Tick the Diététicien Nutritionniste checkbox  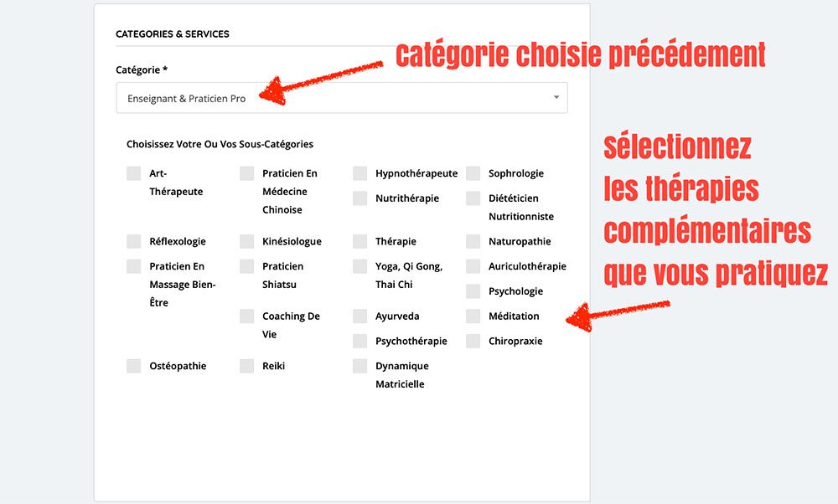pyautogui.click(x=473, y=198)
